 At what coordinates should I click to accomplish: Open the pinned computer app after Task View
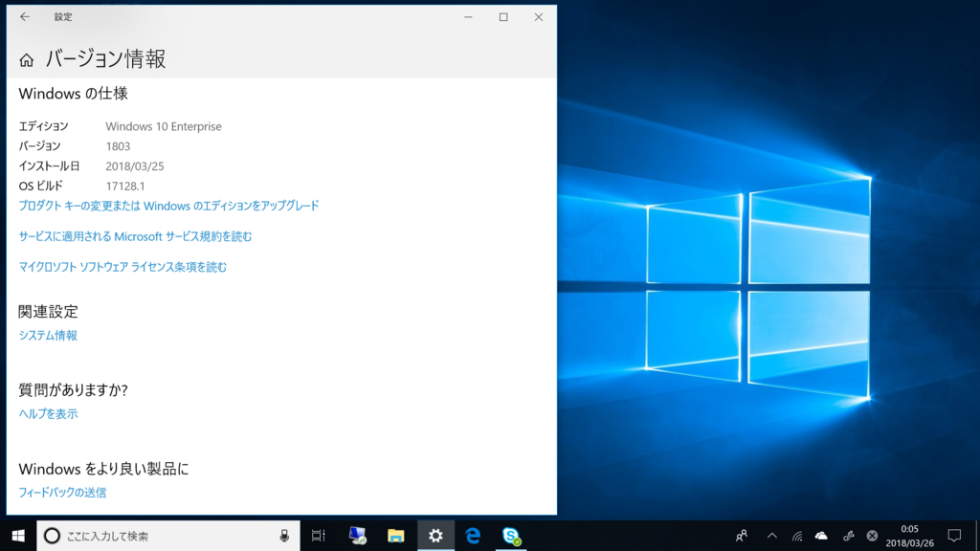point(358,536)
